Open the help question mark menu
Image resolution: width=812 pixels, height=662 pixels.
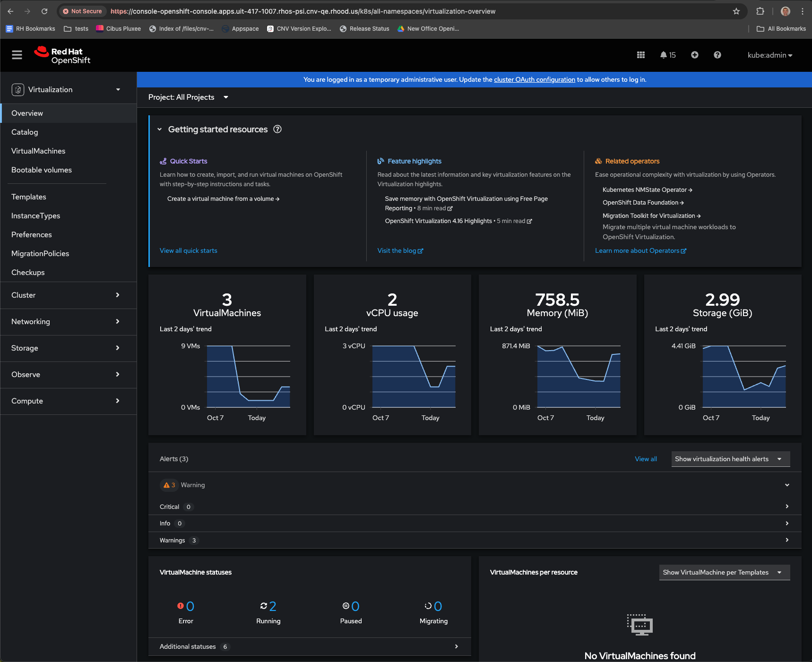click(x=717, y=55)
